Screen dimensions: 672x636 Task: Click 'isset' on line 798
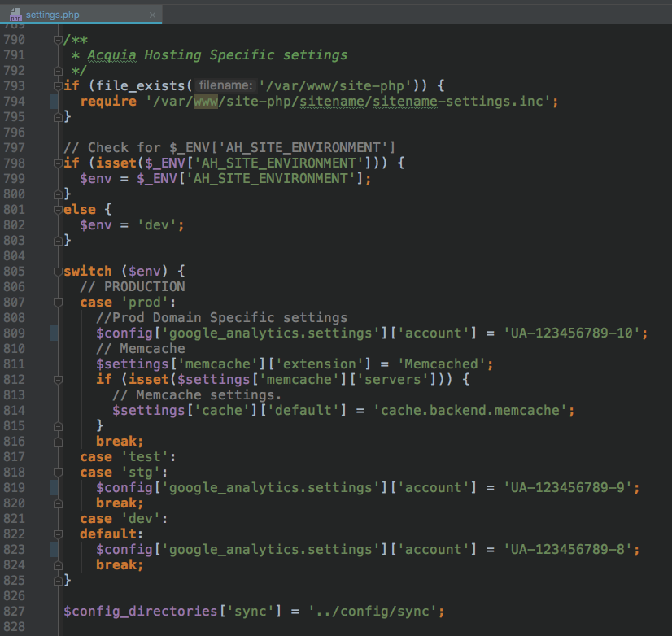(x=116, y=163)
